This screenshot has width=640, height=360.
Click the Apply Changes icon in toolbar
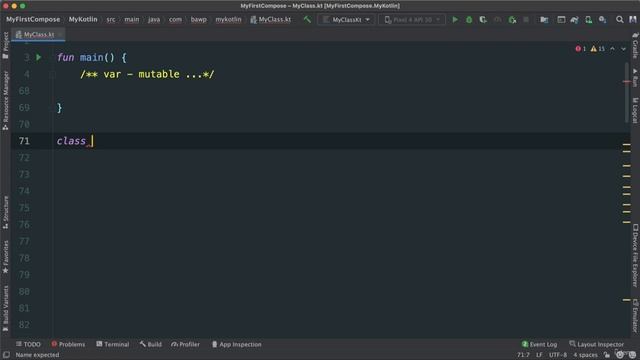point(498,19)
